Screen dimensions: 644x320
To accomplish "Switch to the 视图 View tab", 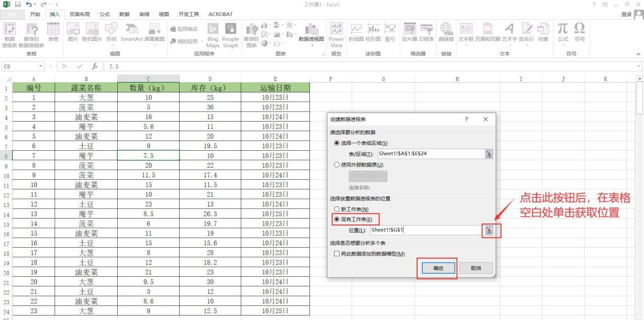I will pyautogui.click(x=164, y=14).
